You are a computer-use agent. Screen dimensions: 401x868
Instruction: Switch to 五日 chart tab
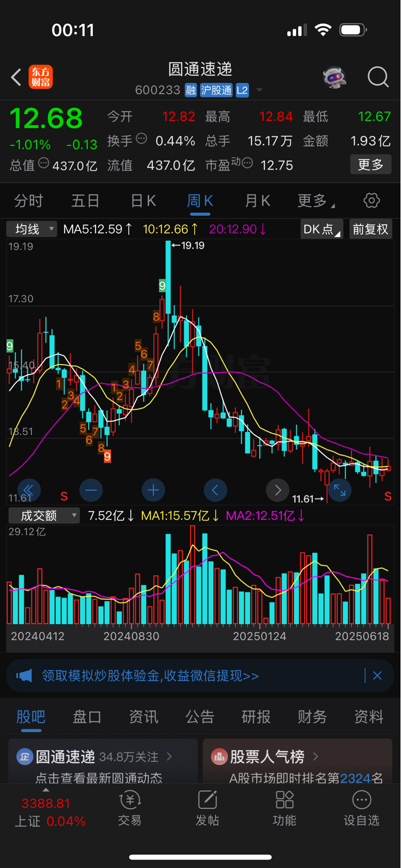86,201
